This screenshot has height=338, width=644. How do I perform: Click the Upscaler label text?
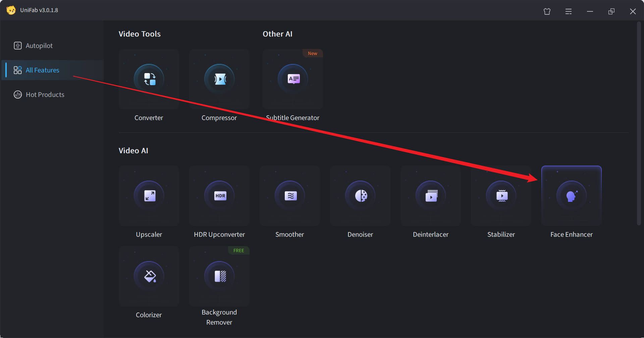click(x=149, y=234)
